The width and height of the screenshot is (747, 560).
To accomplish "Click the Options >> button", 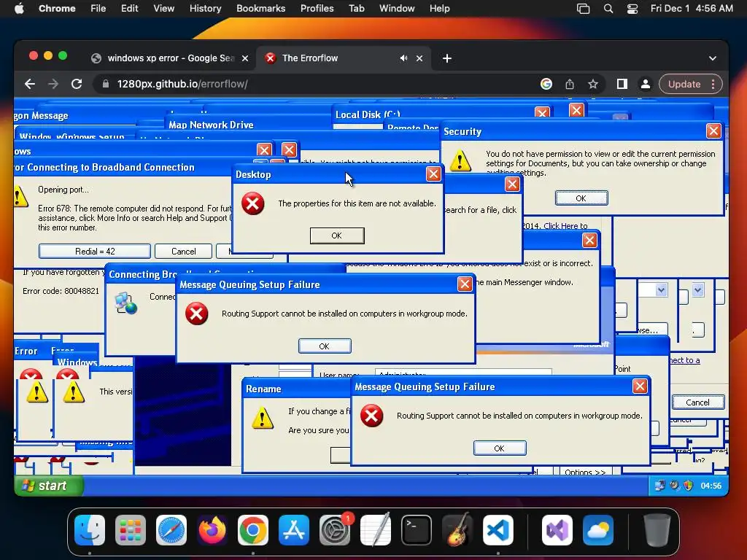I will [585, 472].
